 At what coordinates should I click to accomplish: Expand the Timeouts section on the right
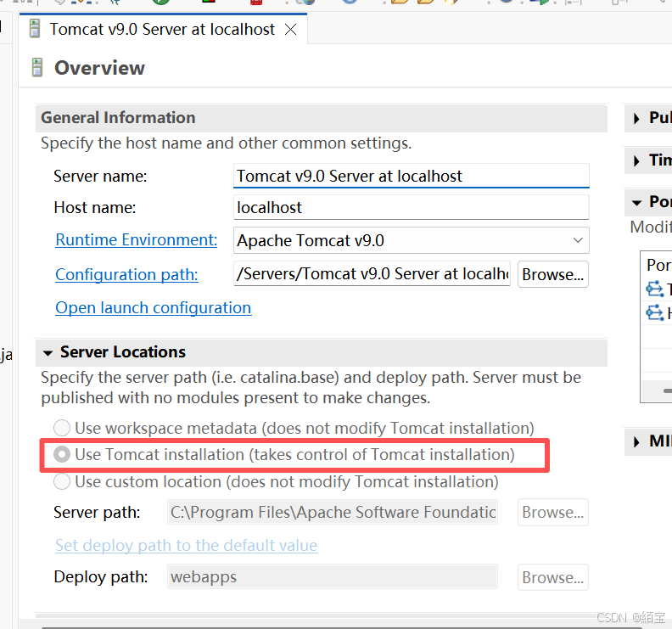click(636, 160)
